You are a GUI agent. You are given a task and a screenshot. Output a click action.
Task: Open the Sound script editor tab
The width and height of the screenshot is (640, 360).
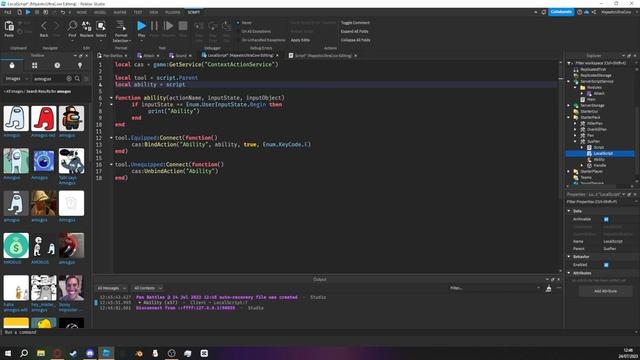181,56
